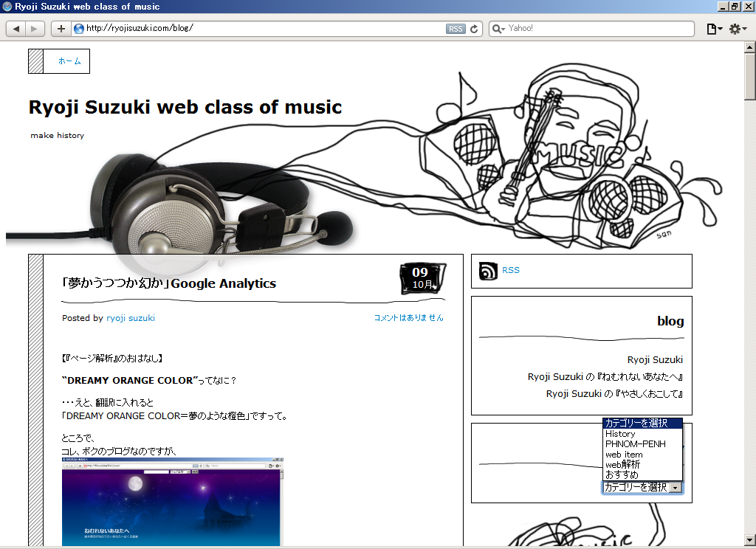Screen dimensions: 756x549
Task: Choose web解析 in category list
Action: [x=622, y=465]
